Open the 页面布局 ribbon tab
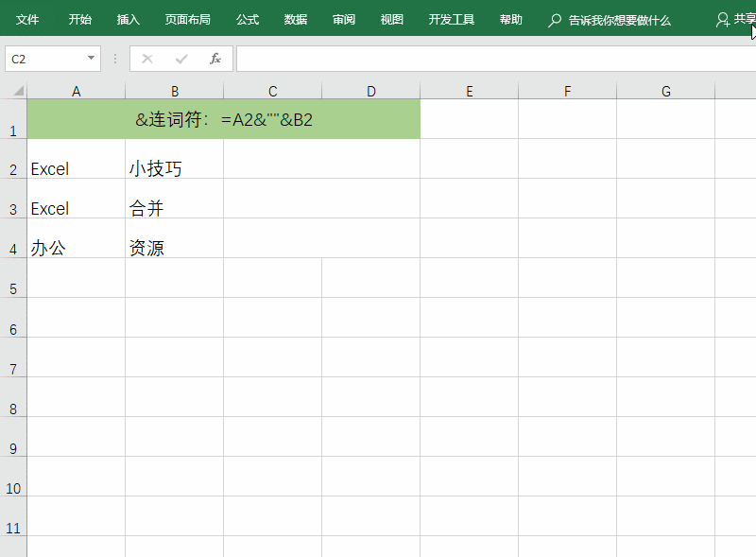The image size is (756, 557). point(187,19)
